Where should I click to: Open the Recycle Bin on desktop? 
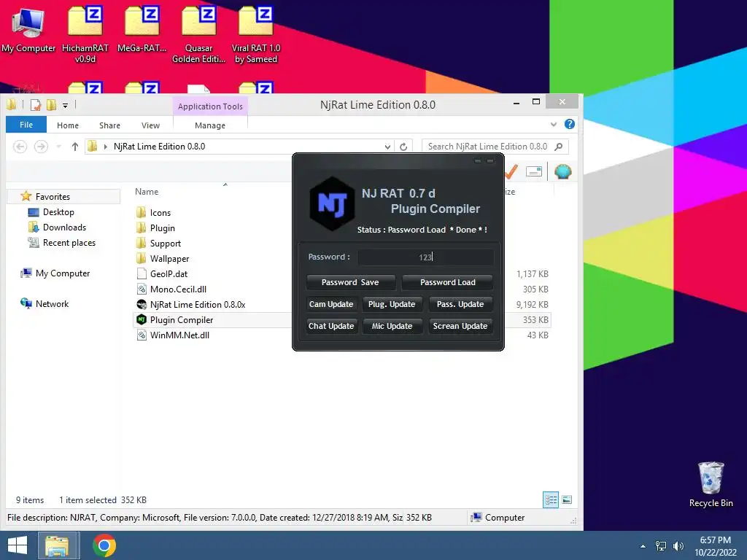pos(711,484)
